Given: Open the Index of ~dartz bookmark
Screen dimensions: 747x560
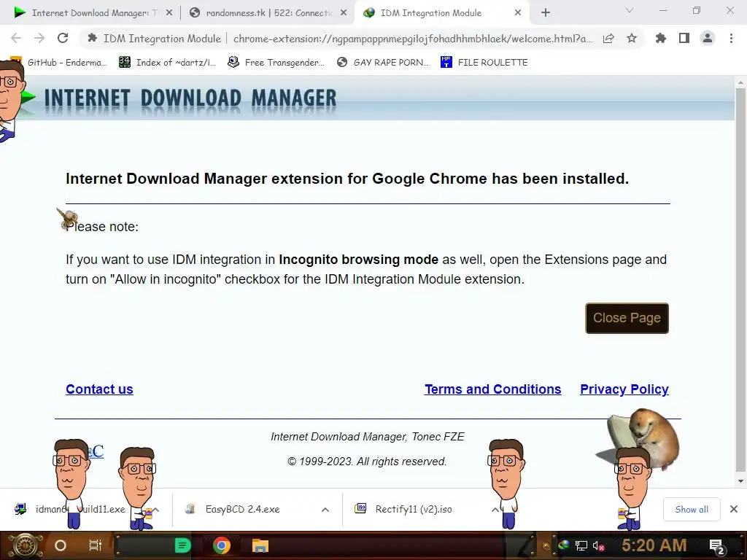Looking at the screenshot, I should 168,63.
